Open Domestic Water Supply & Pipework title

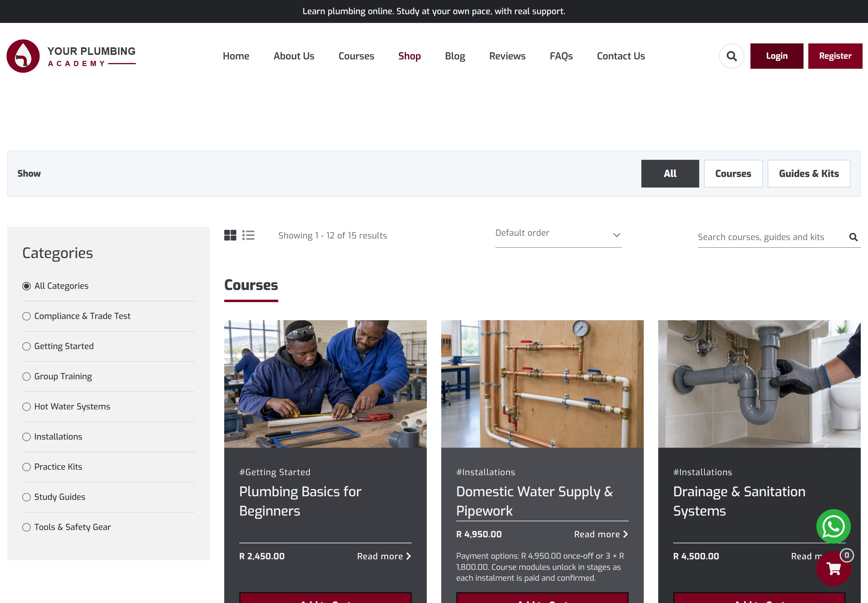click(534, 501)
